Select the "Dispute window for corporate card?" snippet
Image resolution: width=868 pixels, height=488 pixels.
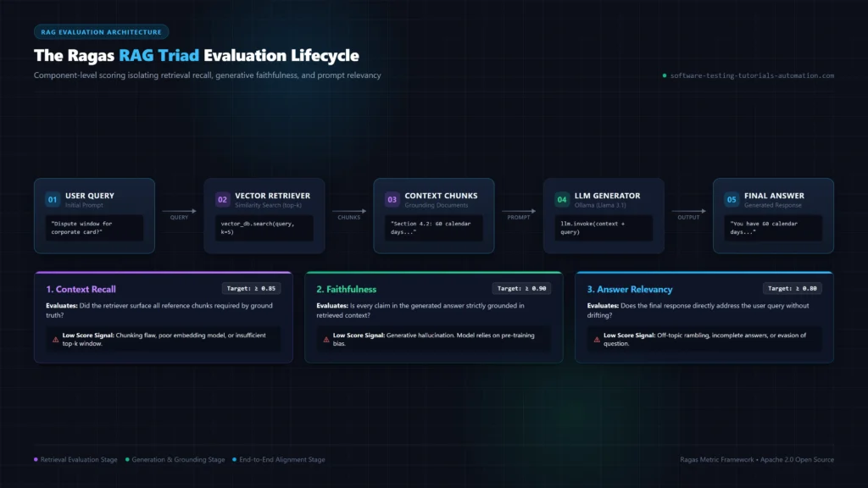click(x=94, y=228)
